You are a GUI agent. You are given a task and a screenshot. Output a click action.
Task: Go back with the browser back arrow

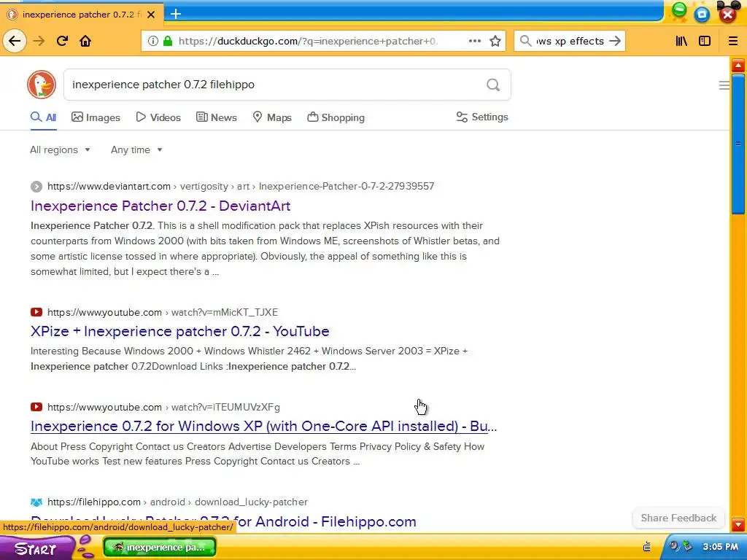click(x=15, y=41)
